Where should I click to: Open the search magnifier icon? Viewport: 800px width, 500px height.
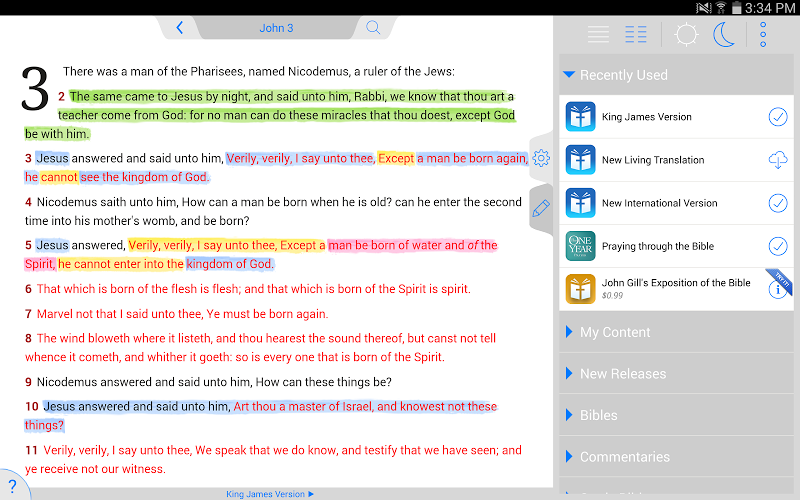point(373,28)
